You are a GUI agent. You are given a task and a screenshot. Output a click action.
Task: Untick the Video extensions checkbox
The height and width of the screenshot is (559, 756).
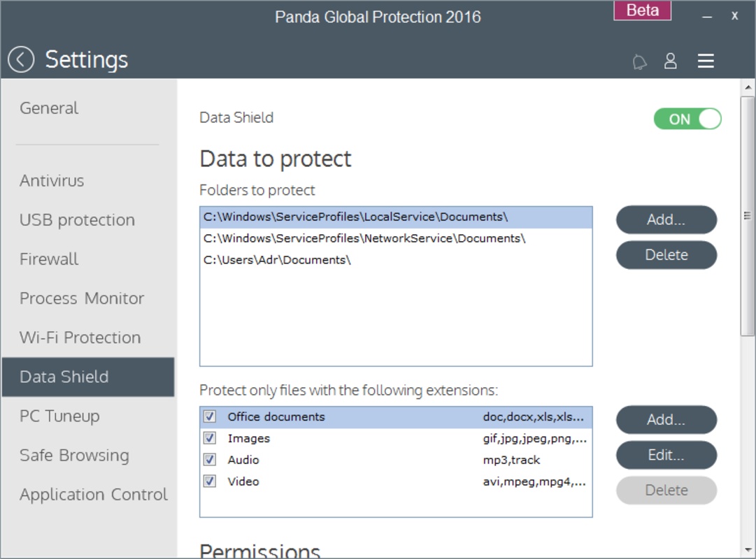pyautogui.click(x=209, y=482)
